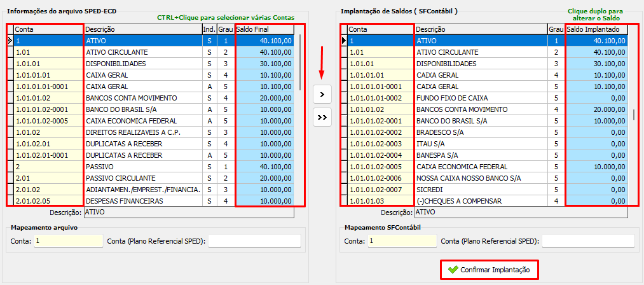Viewport: 644px width, 285px height.
Task: Select the FUNDO FIXO DE CAIXA row
Action: (x=480, y=98)
